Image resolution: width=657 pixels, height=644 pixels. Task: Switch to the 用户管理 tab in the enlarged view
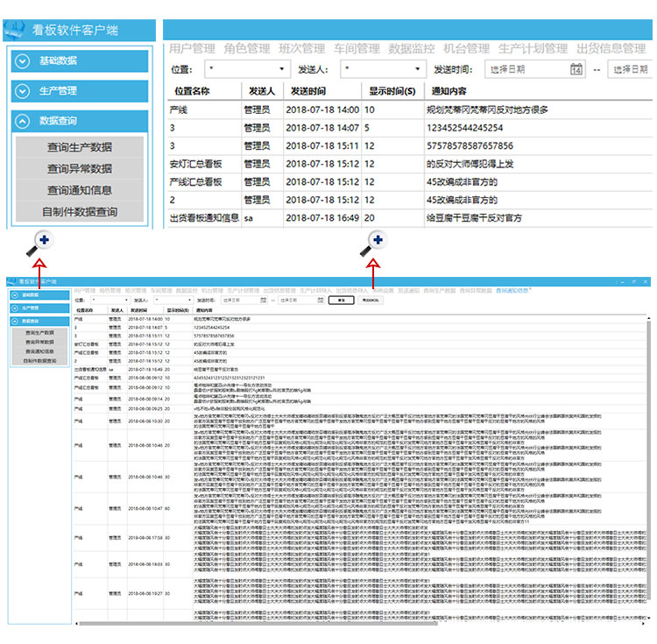(192, 48)
